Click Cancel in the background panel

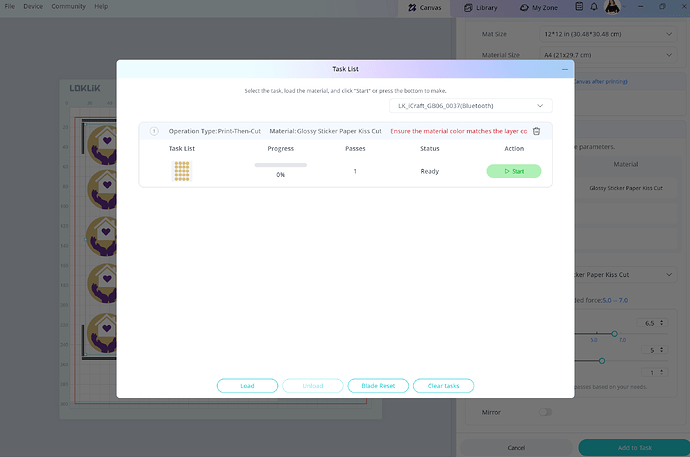point(516,448)
